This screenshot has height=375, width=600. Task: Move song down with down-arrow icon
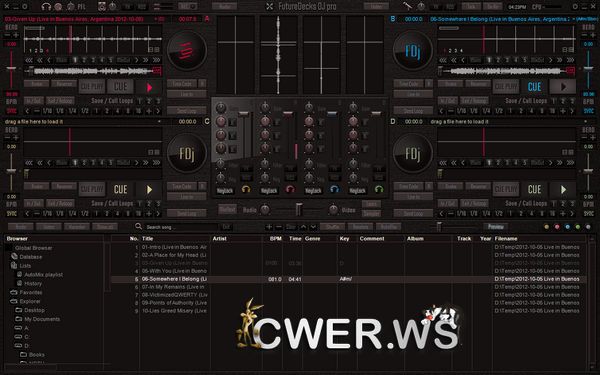point(313,227)
